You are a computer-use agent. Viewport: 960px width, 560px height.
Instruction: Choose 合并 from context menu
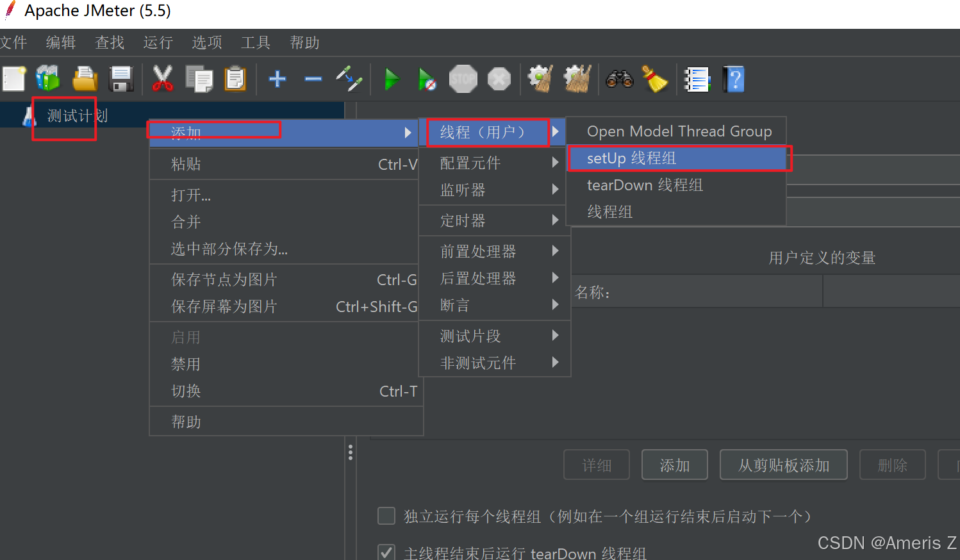coord(285,222)
